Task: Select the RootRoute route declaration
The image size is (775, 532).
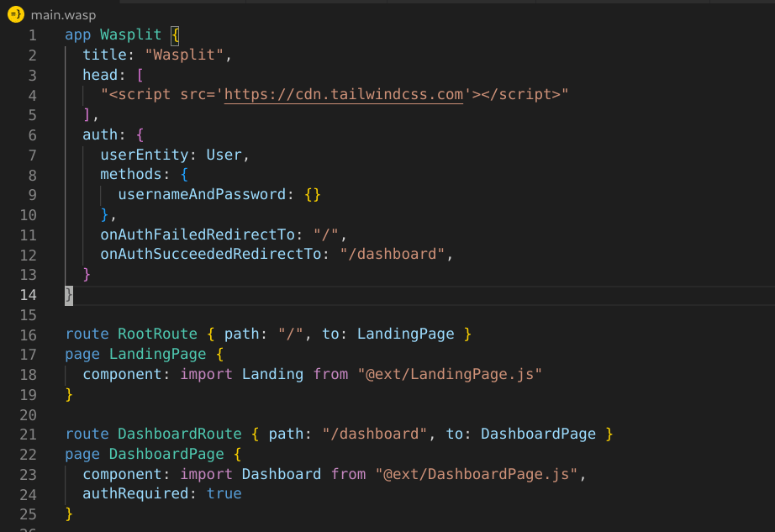Action: [156, 334]
